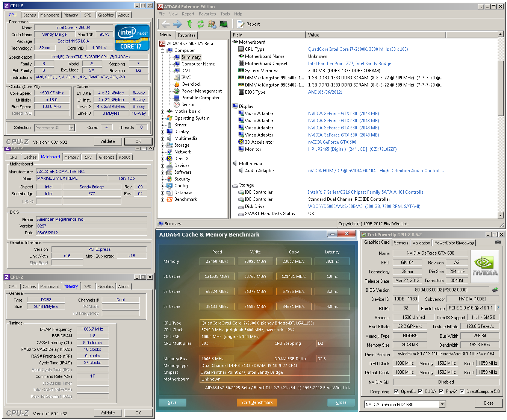Open the Tools menu in AIDA64
The width and height of the screenshot is (507, 420).
point(225,14)
